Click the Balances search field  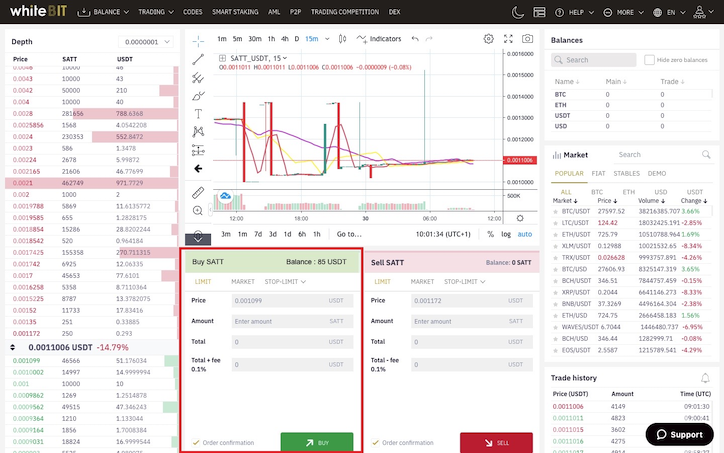pos(594,60)
